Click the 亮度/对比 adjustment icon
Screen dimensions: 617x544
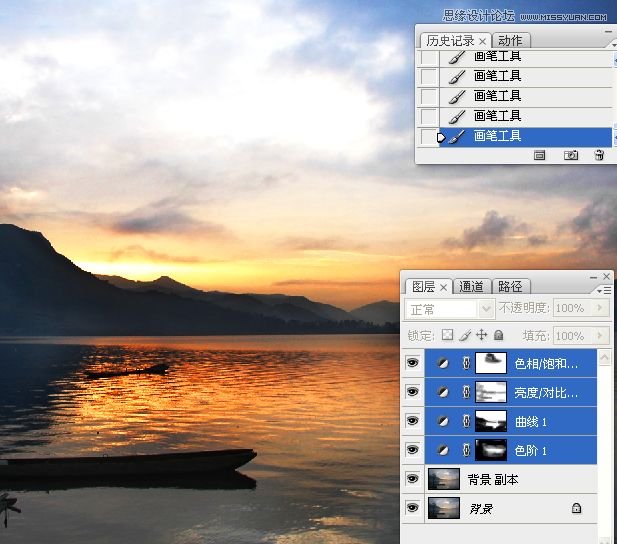443,392
